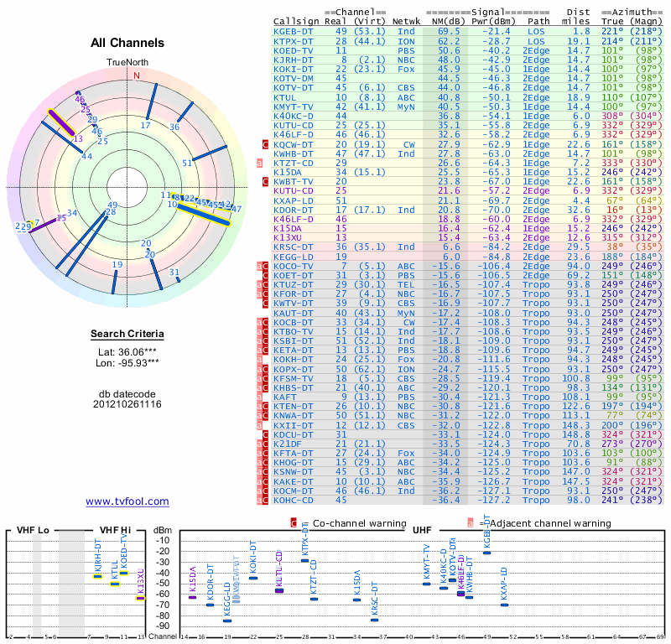Click the All Channels title
Image resolution: width=671 pixels, height=644 pixels.
(127, 43)
